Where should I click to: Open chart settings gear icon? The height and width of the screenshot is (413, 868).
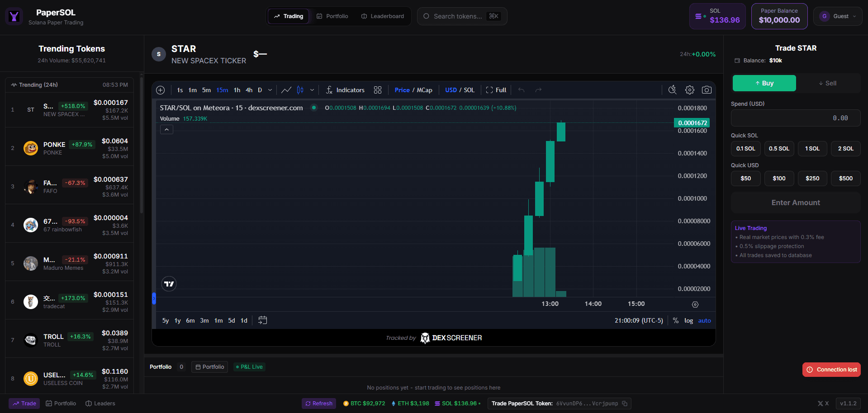(689, 90)
